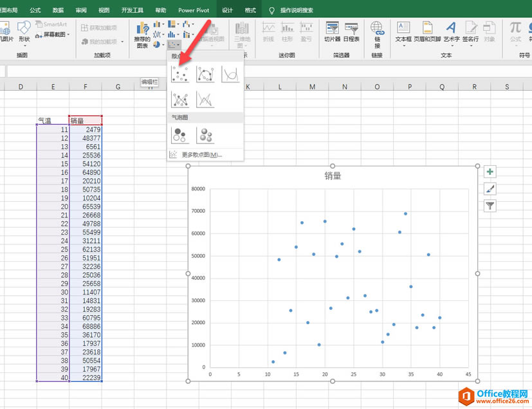Image resolution: width=532 pixels, height=409 pixels.
Task: Switch to the 数据 ribbon tab
Action: pos(57,10)
